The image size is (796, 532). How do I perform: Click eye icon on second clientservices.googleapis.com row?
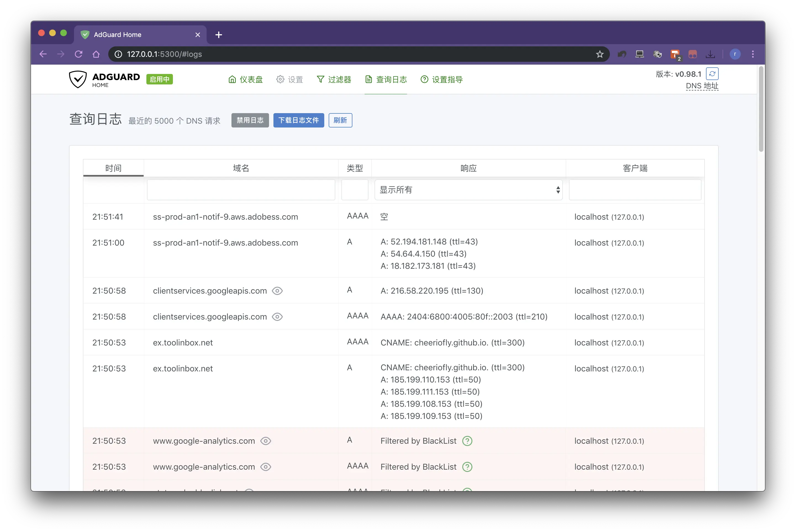(277, 316)
